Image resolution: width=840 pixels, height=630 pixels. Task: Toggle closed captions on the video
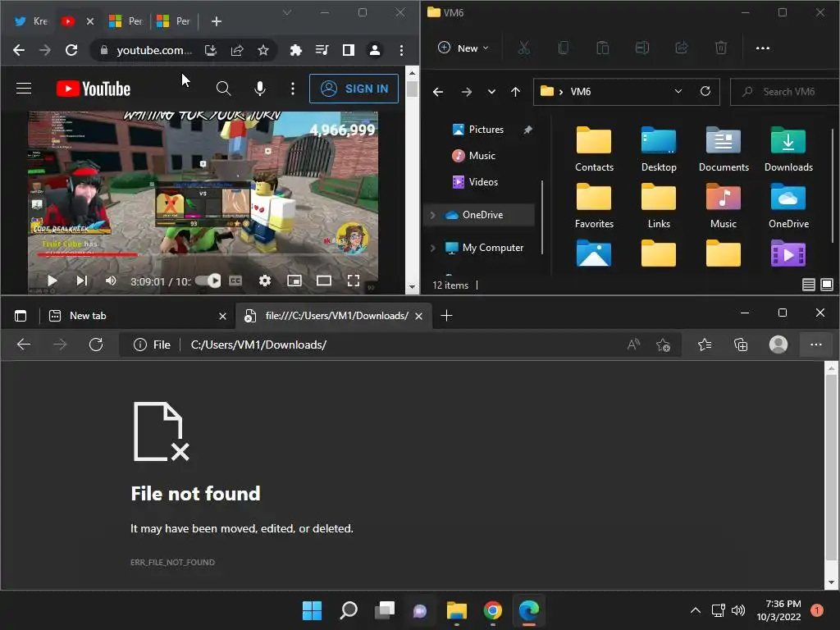coord(235,281)
